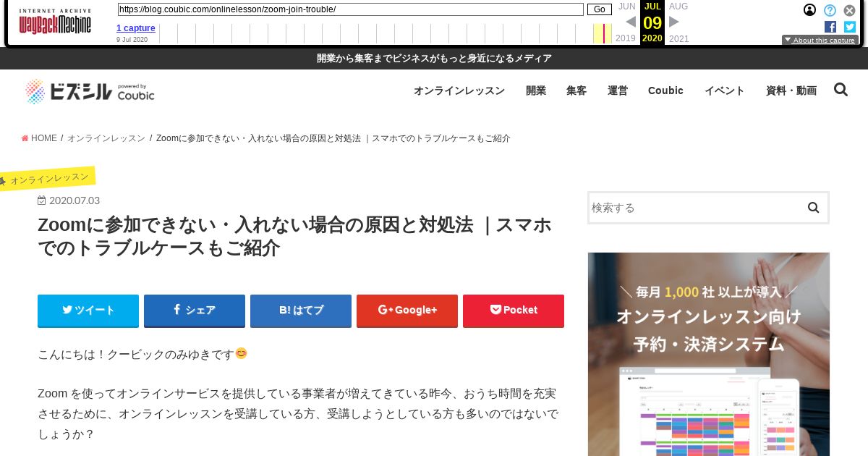
Task: Open Coubic menu item
Action: tap(665, 90)
